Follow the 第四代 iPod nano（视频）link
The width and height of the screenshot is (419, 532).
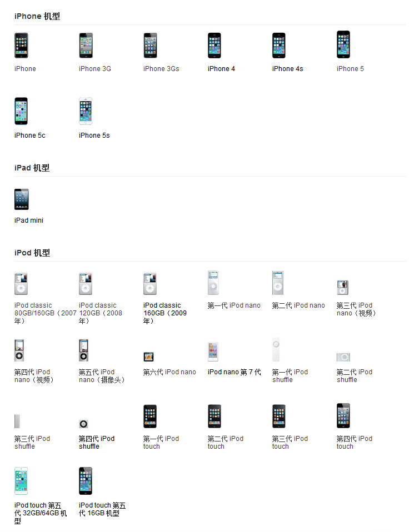[34, 375]
